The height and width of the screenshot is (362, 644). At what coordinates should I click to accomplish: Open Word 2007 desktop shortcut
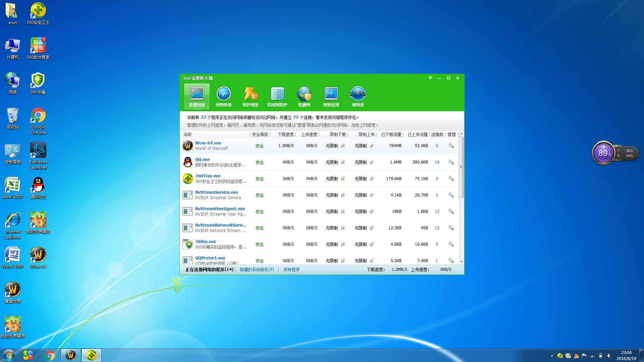(x=13, y=258)
